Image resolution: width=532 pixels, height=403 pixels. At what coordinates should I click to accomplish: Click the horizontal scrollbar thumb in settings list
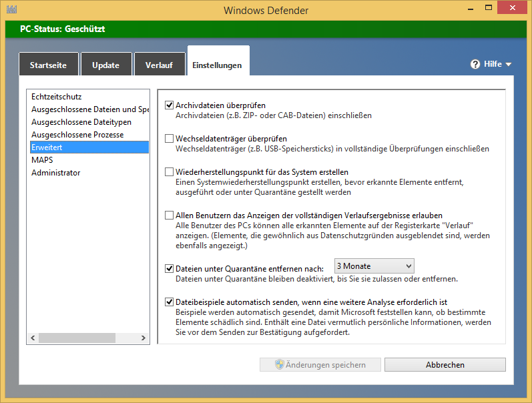tap(77, 338)
